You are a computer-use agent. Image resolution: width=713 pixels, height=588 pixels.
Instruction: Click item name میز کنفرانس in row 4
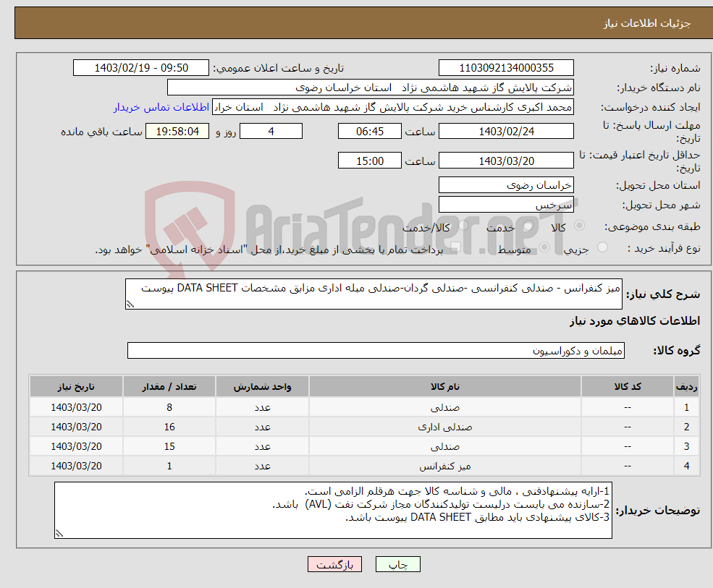pyautogui.click(x=444, y=466)
